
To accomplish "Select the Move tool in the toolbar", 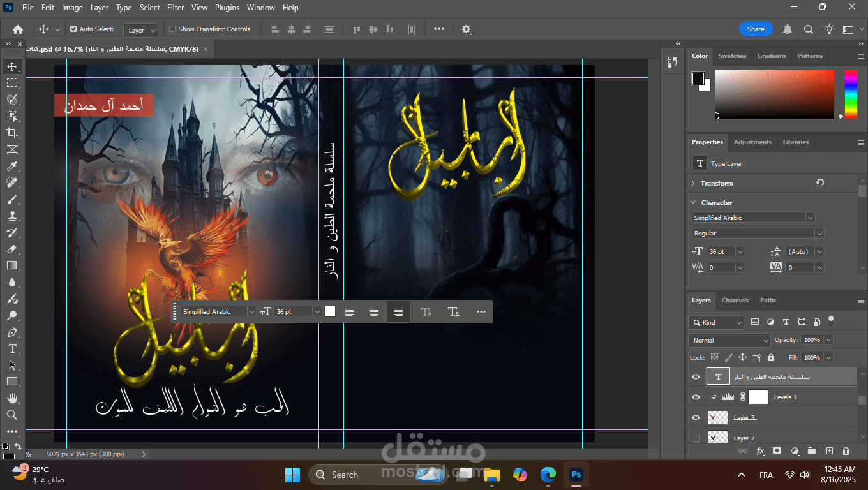I will point(12,66).
